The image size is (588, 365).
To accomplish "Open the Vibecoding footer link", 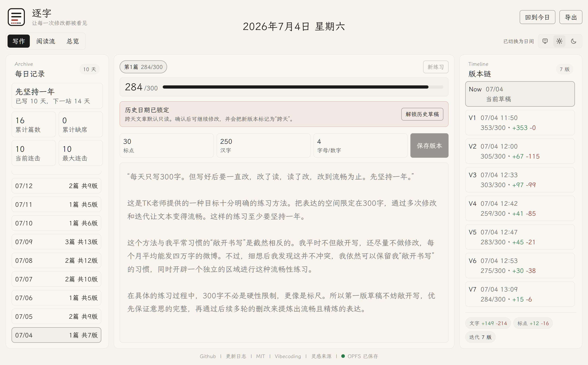I will [288, 356].
